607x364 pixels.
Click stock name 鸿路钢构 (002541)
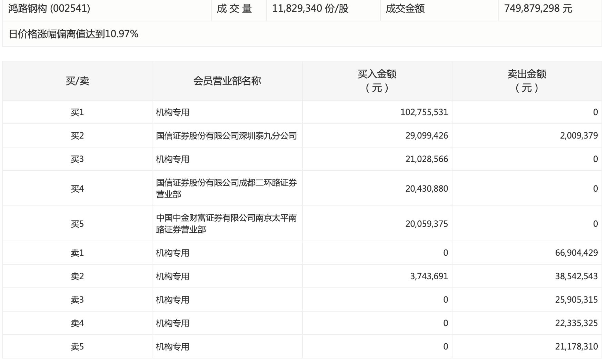[x=49, y=8]
